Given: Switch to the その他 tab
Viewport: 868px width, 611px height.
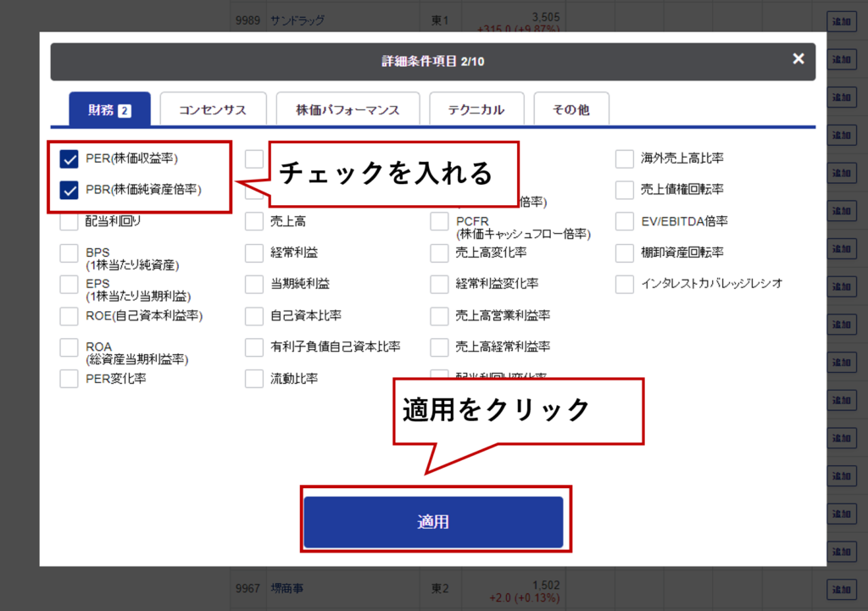Looking at the screenshot, I should coord(570,110).
